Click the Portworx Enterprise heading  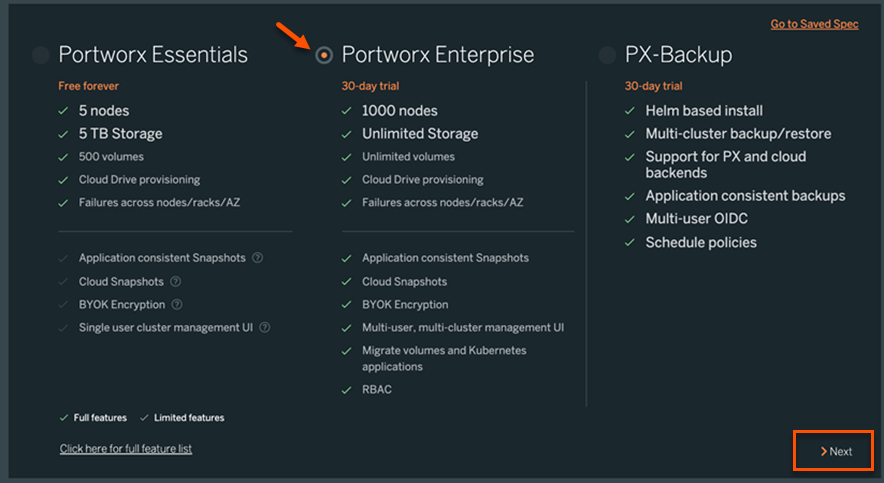pos(437,55)
